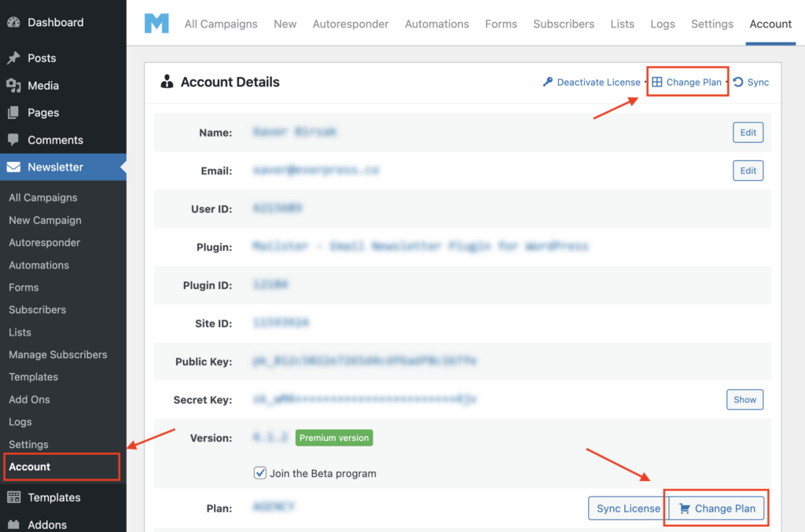805x532 pixels.
Task: Click the Comments bubble icon
Action: [x=13, y=140]
